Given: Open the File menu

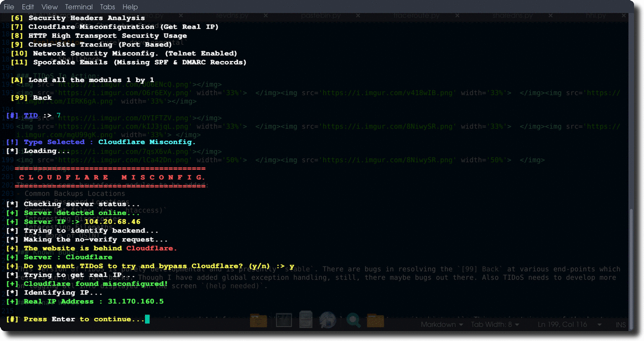Looking at the screenshot, I should click(x=9, y=7).
